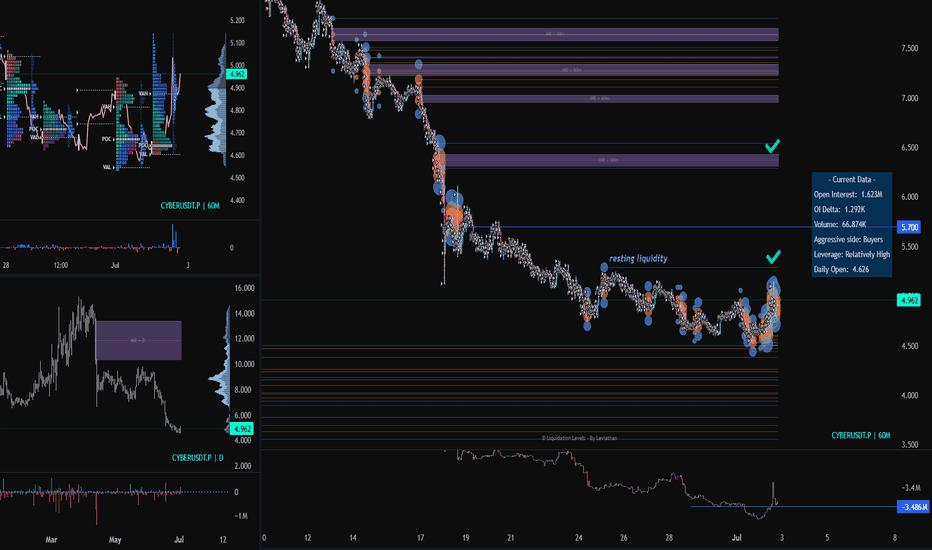Select the topmost purple imbalance zone
Screen dimensions: 932x550
pyautogui.click(x=555, y=34)
